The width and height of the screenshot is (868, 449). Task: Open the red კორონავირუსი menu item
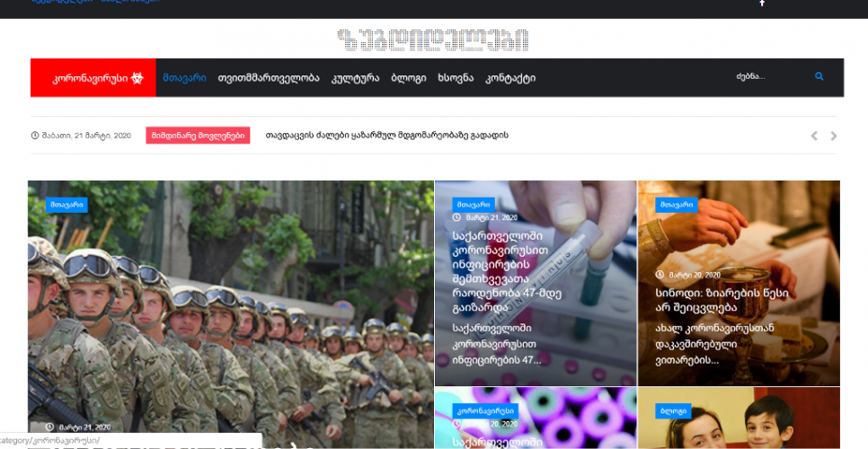(x=93, y=78)
